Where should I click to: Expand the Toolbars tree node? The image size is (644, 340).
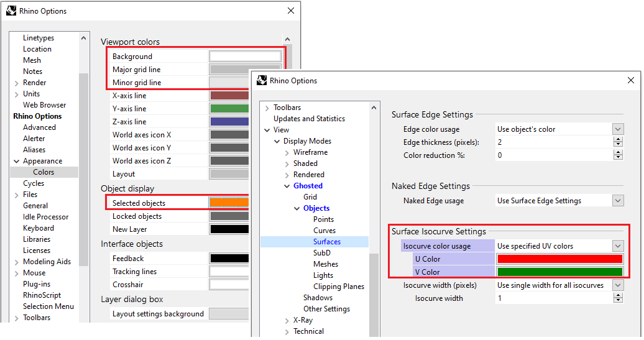click(267, 108)
